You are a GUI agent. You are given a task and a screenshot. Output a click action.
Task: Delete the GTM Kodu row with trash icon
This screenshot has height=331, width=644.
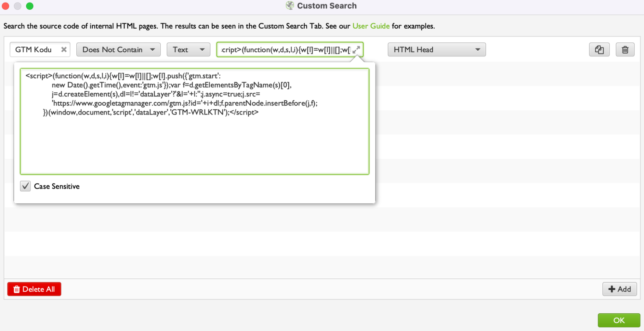click(625, 50)
